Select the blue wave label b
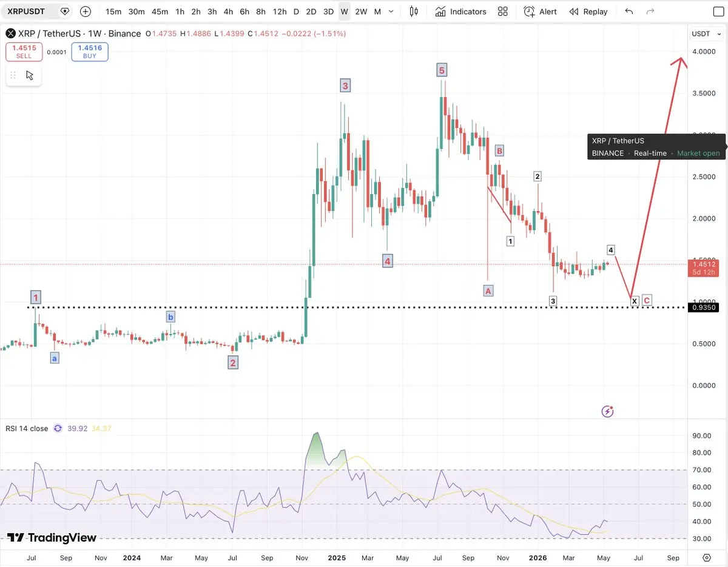The image size is (728, 567). coord(170,317)
